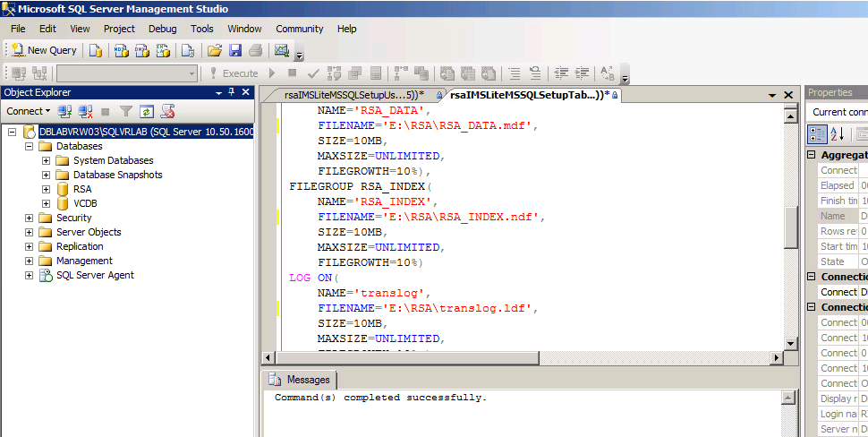Click the Execute query button
The image size is (868, 437).
(x=234, y=73)
